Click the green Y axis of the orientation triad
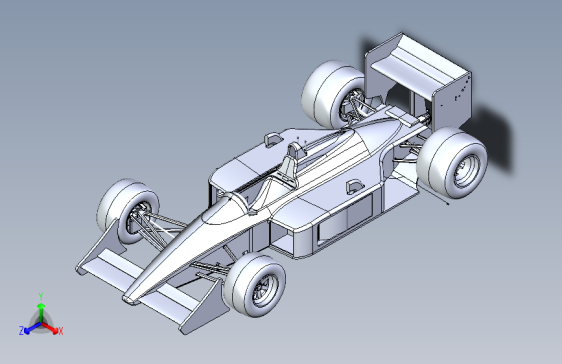562x364 pixels. 41,312
